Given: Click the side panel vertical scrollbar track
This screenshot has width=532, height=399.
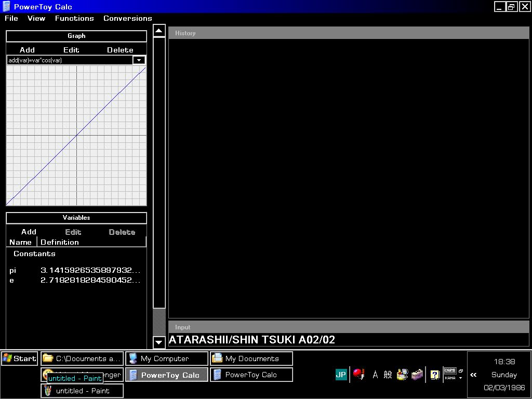Looking at the screenshot, I should pyautogui.click(x=159, y=322).
